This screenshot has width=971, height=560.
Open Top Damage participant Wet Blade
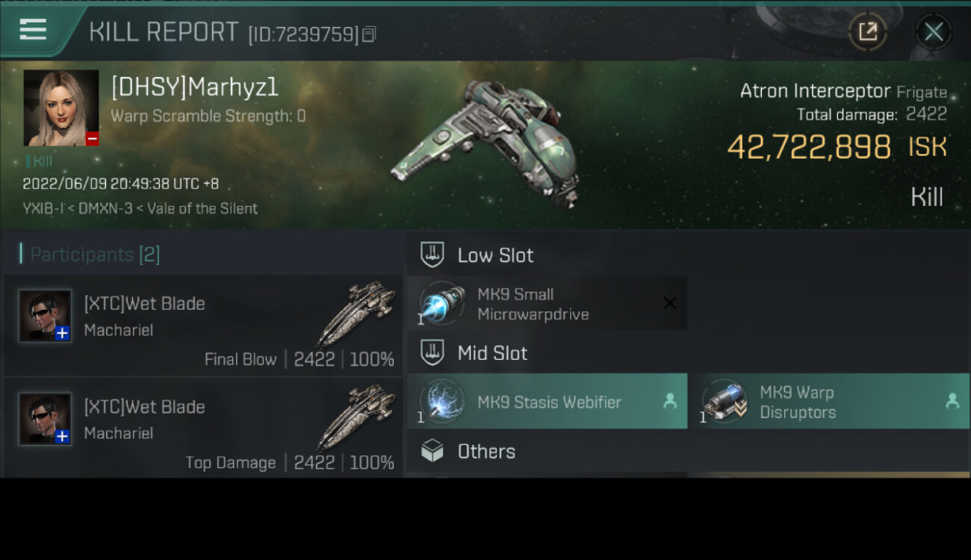203,429
